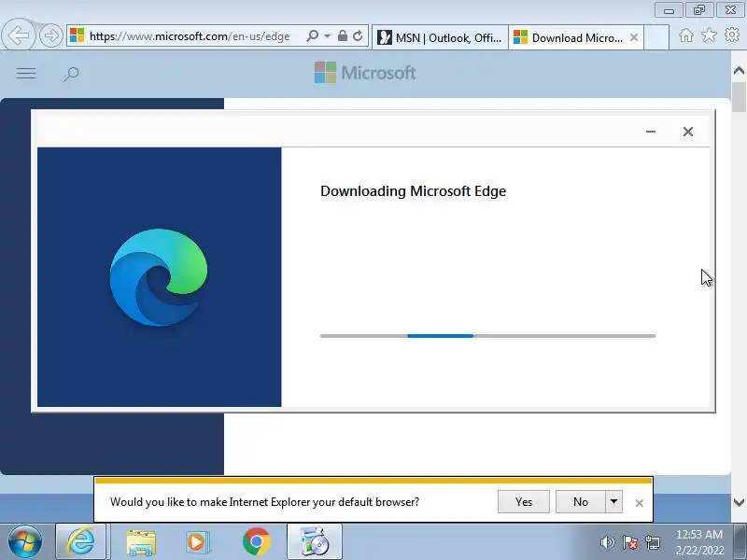Open Favorites with the star icon
This screenshot has height=560, width=747.
tap(709, 35)
